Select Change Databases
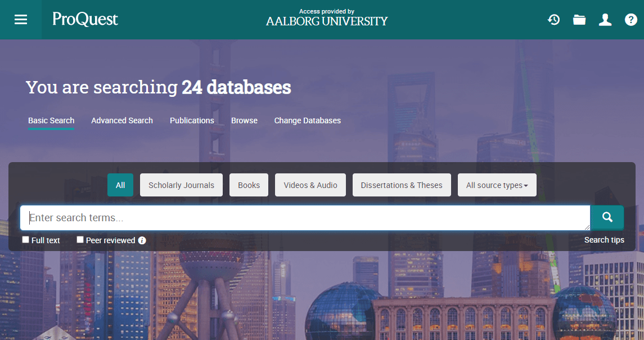This screenshot has height=340, width=644. [x=307, y=120]
